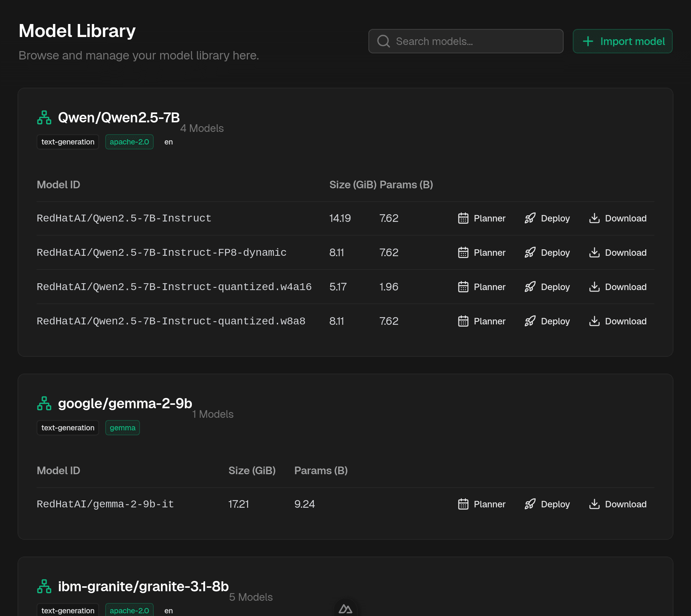691x616 pixels.
Task: Click the Model Library page title
Action: (x=77, y=31)
